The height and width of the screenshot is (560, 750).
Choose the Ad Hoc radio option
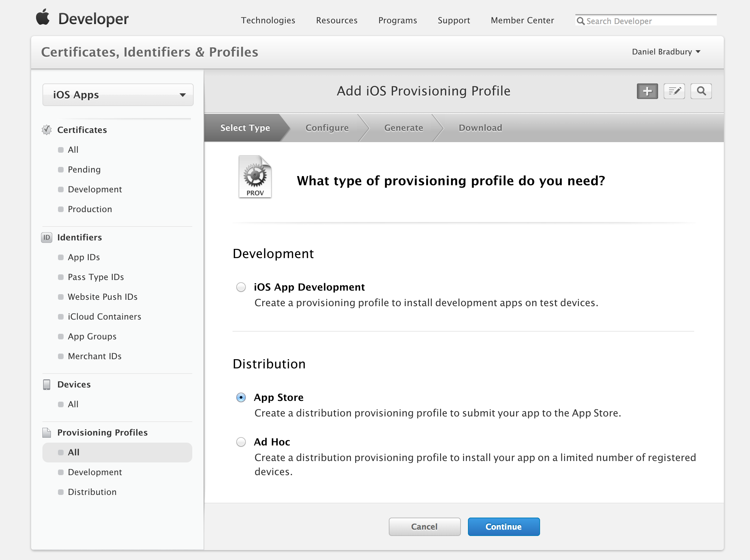241,442
